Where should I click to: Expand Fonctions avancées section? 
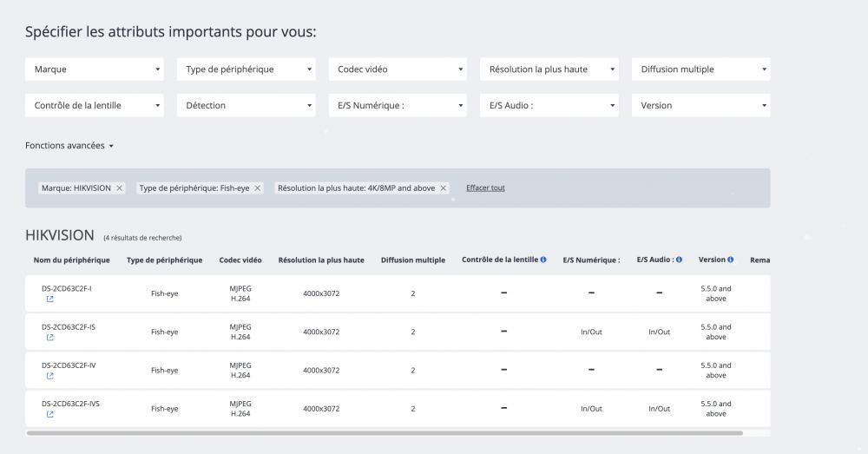tap(69, 146)
